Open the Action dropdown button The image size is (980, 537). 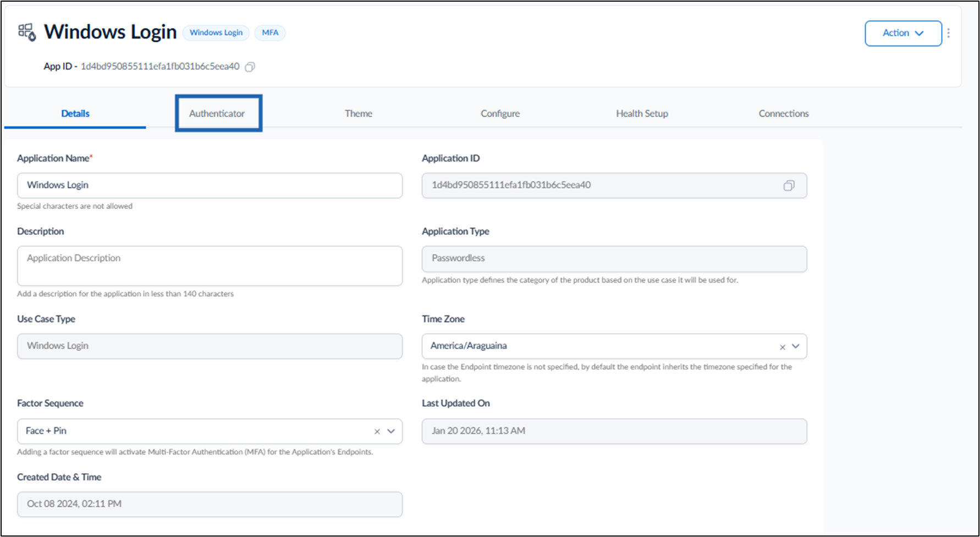pos(903,34)
